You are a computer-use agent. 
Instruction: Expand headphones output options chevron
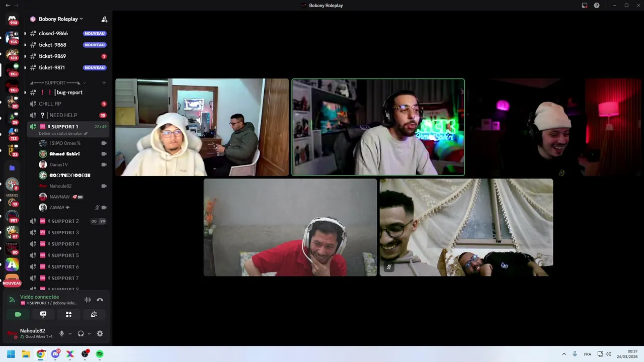pos(89,333)
